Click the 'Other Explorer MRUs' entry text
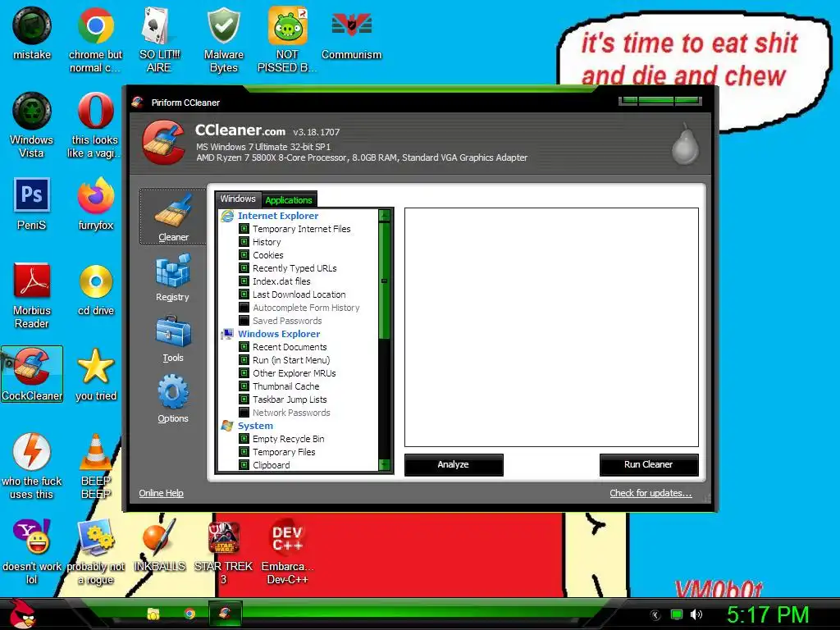The height and width of the screenshot is (630, 840). click(x=294, y=373)
